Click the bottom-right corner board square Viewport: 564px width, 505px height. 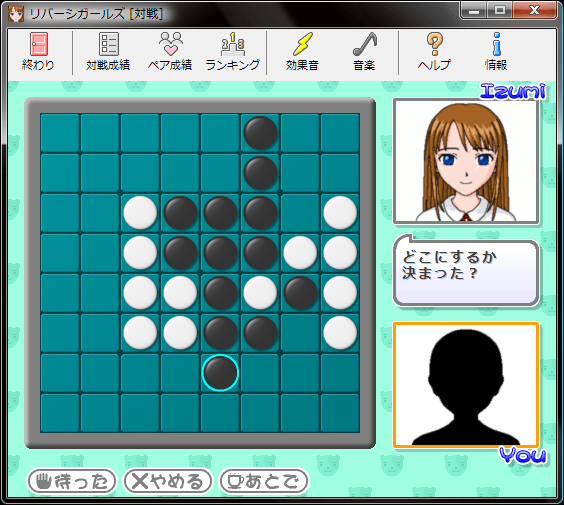[340, 413]
